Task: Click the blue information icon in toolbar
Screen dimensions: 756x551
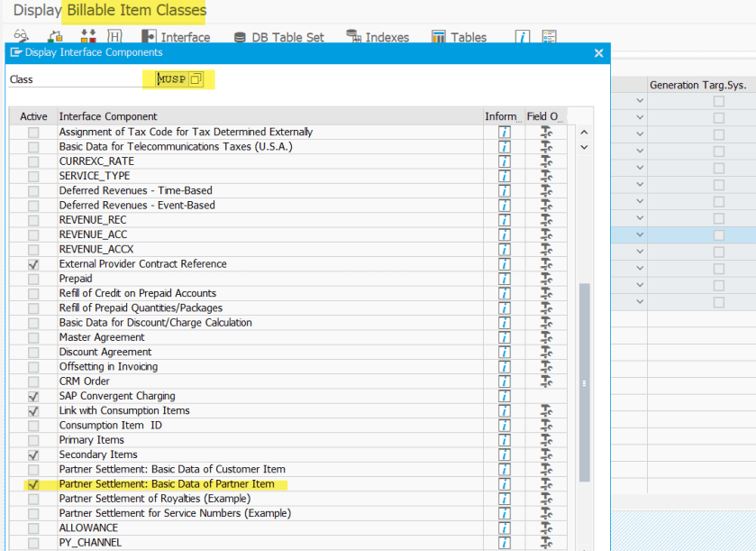Action: coord(523,37)
